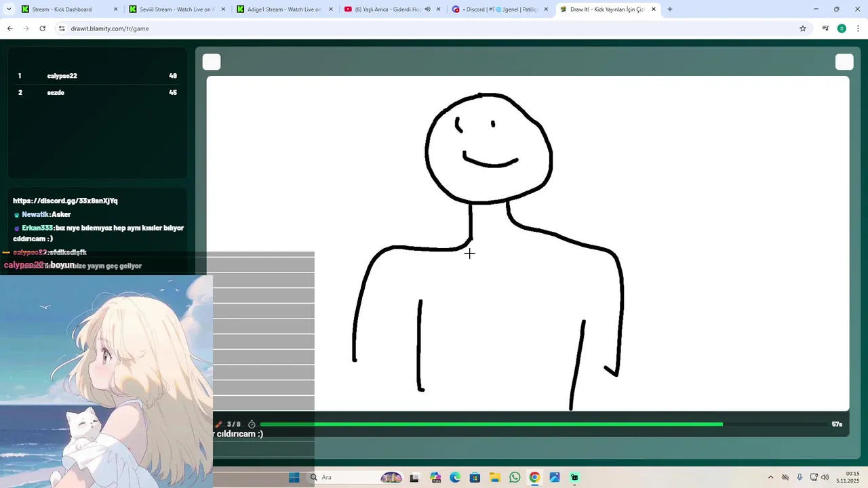
Task: Show hidden system tray icons
Action: (770, 477)
